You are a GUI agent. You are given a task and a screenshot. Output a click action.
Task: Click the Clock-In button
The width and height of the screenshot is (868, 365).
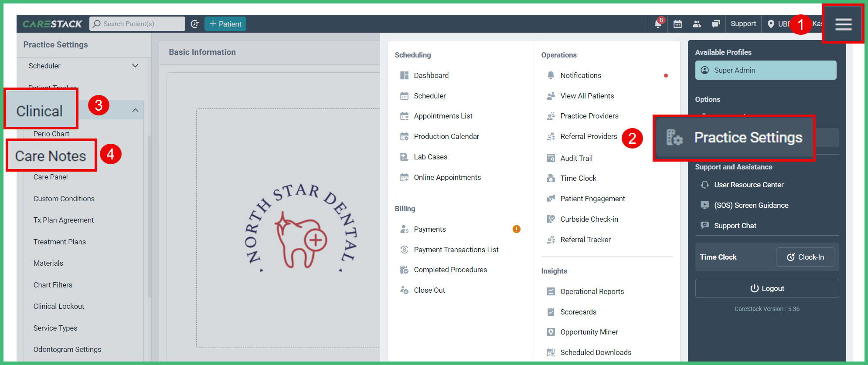(x=805, y=257)
